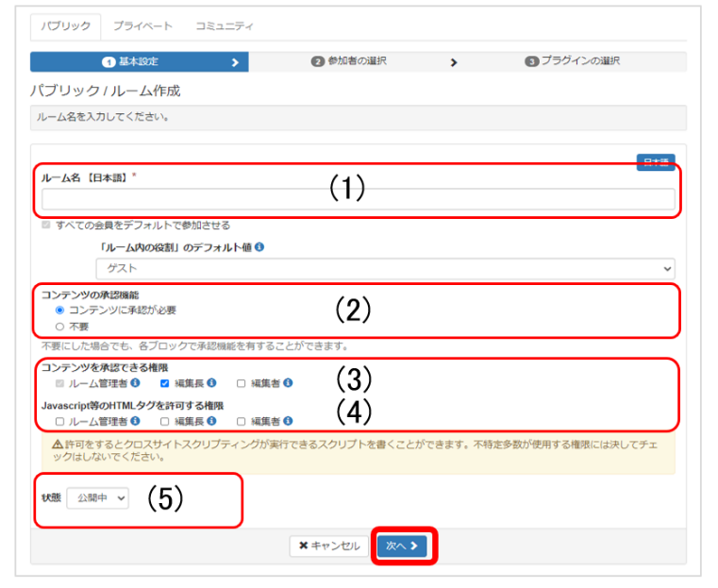This screenshot has width=718, height=588.
Task: Click info icon next to 編集者 under コンテンツを承認できる権限
Action: point(289,383)
